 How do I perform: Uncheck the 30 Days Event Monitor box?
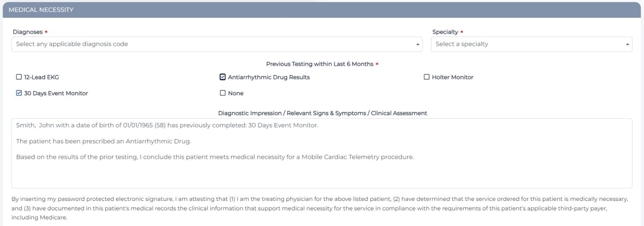click(x=19, y=93)
